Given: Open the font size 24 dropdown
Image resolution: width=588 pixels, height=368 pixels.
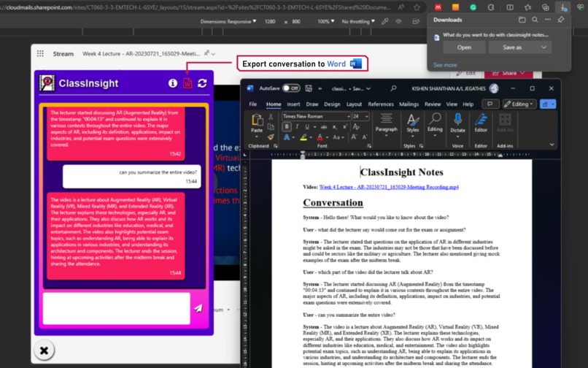Looking at the screenshot, I should tap(366, 116).
